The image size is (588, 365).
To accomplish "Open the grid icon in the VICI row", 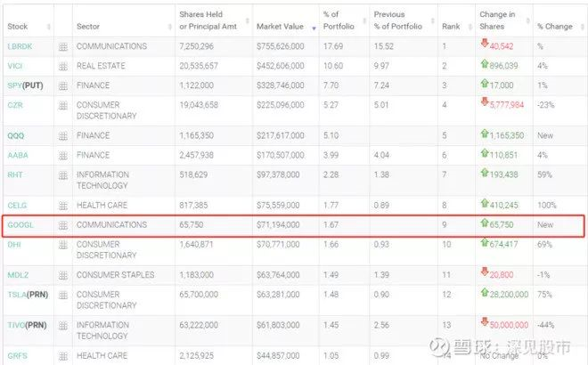I will coord(63,67).
